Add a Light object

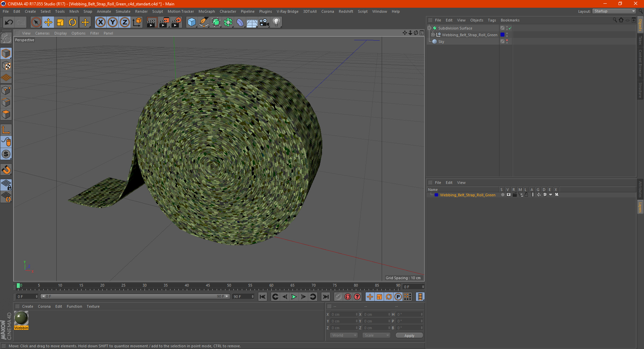click(276, 22)
